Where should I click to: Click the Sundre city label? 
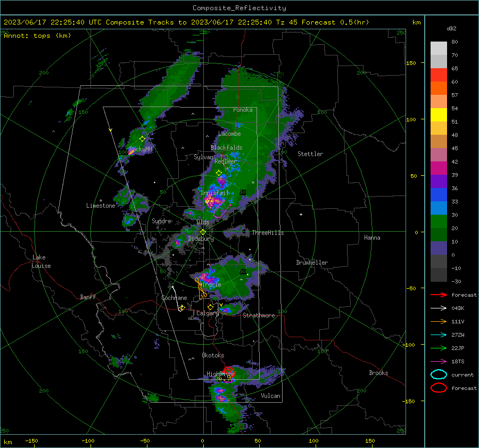click(161, 221)
